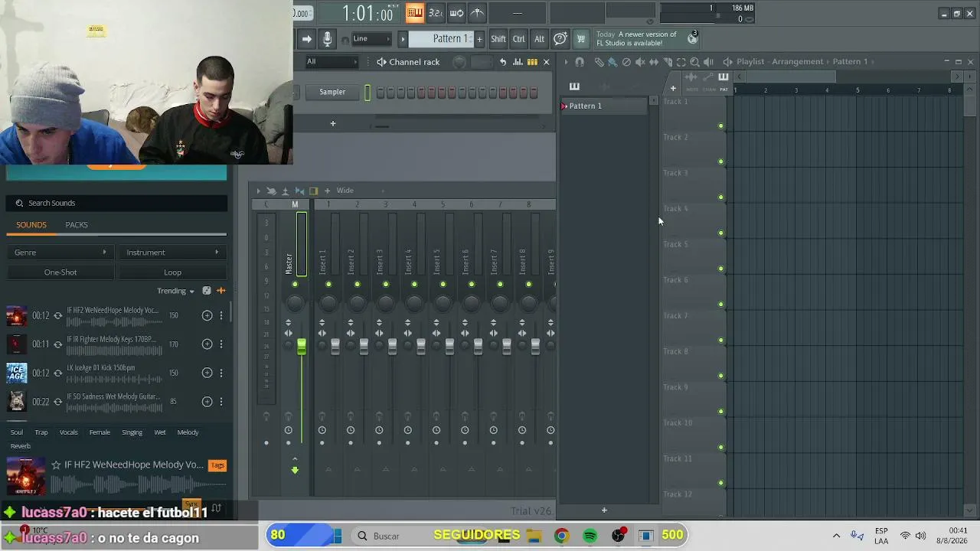Image resolution: width=980 pixels, height=551 pixels.
Task: Open the All channel filter dropdown
Action: pos(332,62)
